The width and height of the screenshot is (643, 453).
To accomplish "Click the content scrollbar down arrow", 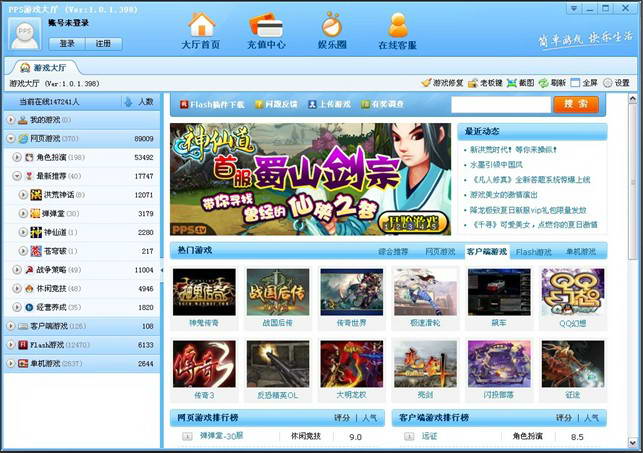I will (633, 443).
